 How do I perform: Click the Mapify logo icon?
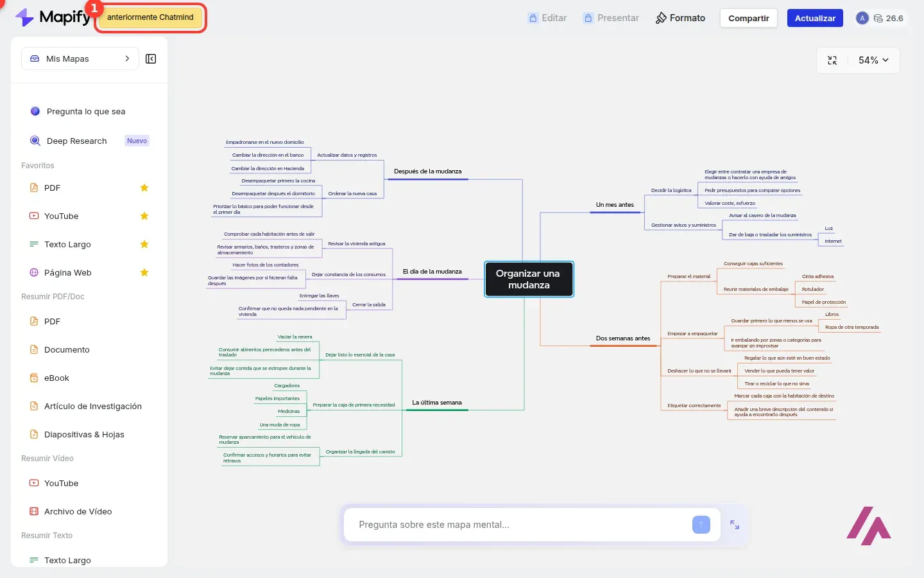[x=24, y=17]
